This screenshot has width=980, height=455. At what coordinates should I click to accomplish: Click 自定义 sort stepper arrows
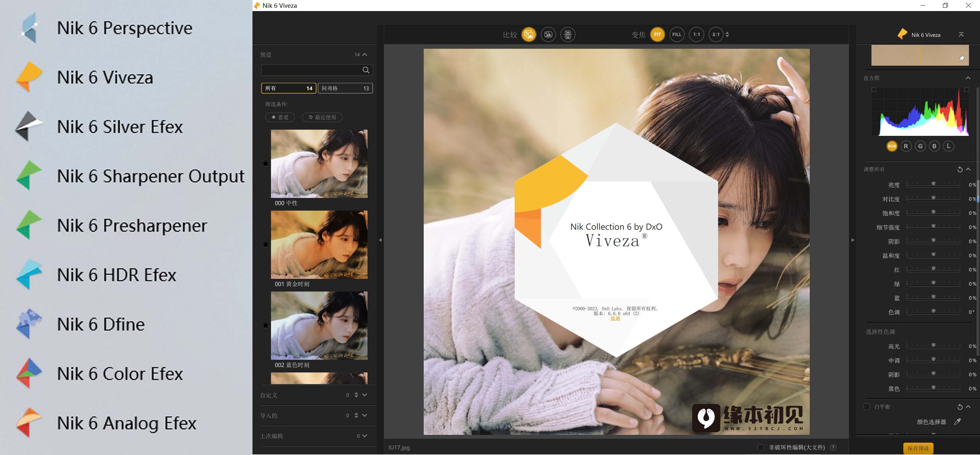click(x=356, y=395)
